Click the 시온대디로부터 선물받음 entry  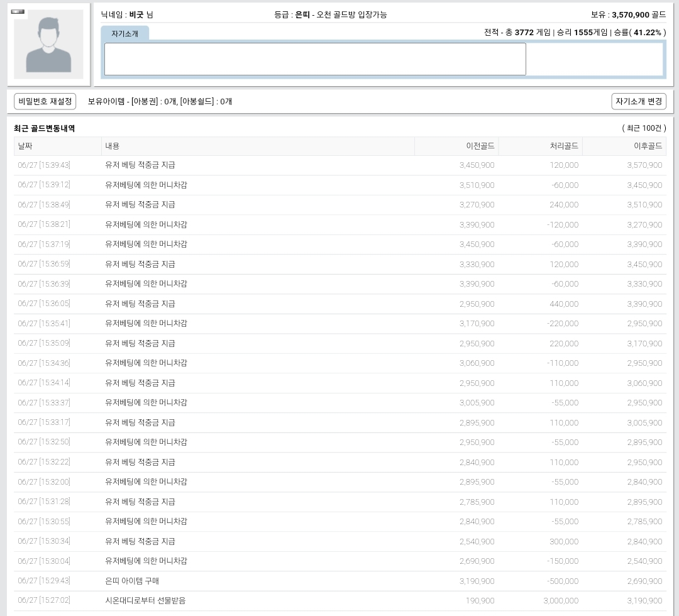(145, 600)
